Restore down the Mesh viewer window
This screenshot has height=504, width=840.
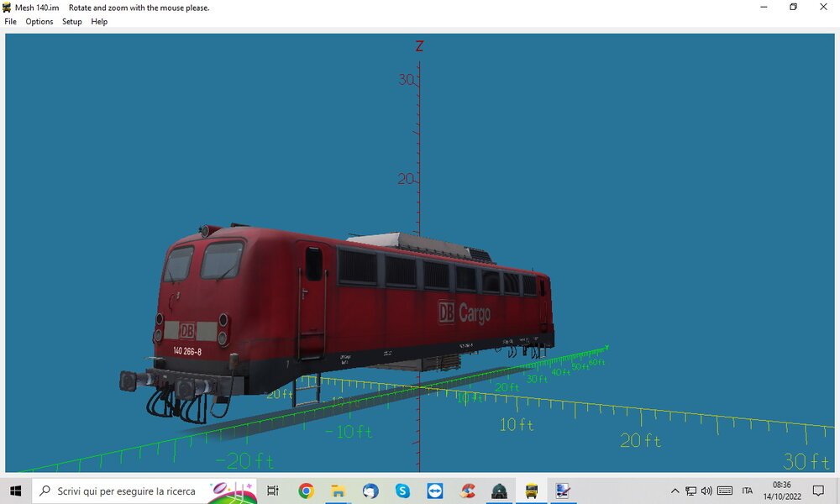tap(794, 7)
